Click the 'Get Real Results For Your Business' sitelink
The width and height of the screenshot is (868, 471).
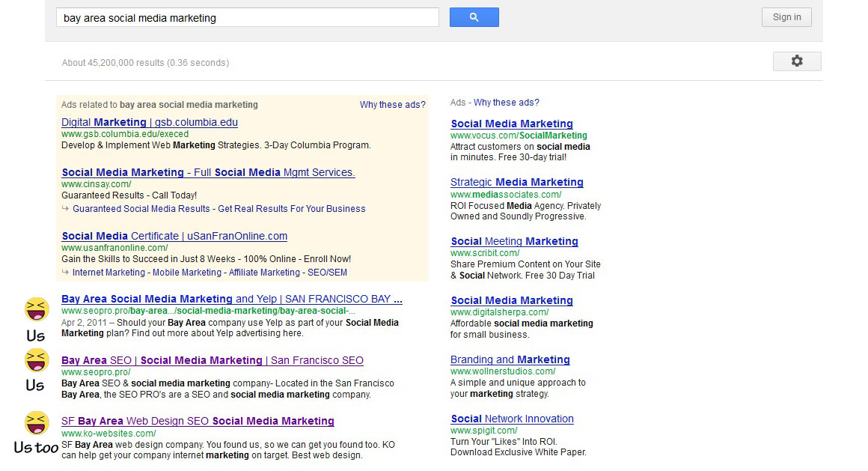pos(292,209)
